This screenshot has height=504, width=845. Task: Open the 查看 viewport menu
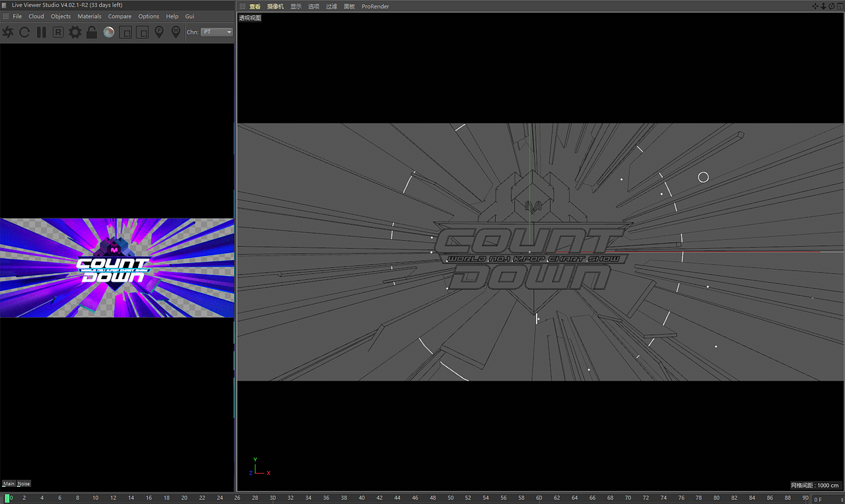pos(255,7)
